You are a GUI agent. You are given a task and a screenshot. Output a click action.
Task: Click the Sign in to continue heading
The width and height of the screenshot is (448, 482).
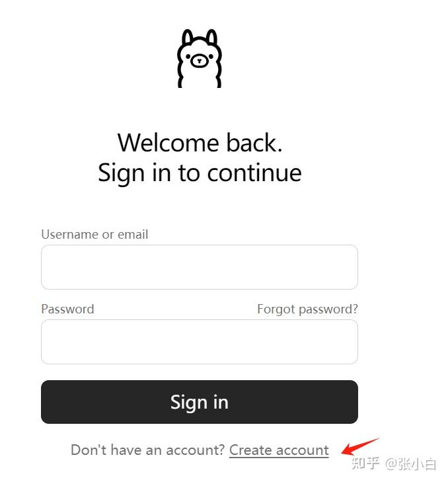click(x=200, y=173)
